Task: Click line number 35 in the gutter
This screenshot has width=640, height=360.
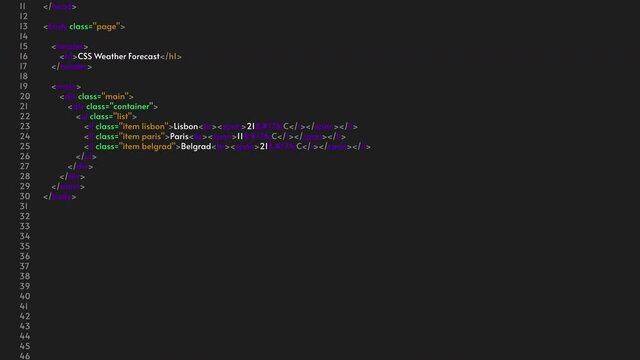Action: (24, 246)
